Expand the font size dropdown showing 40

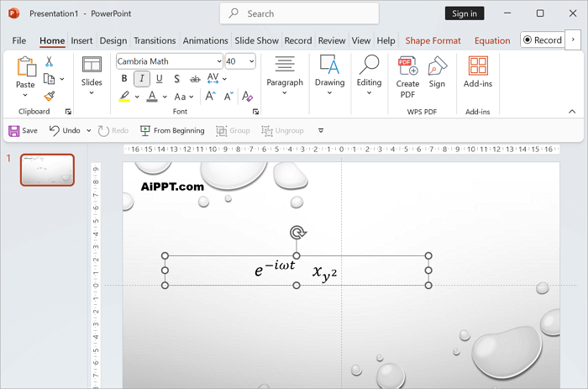tap(251, 61)
